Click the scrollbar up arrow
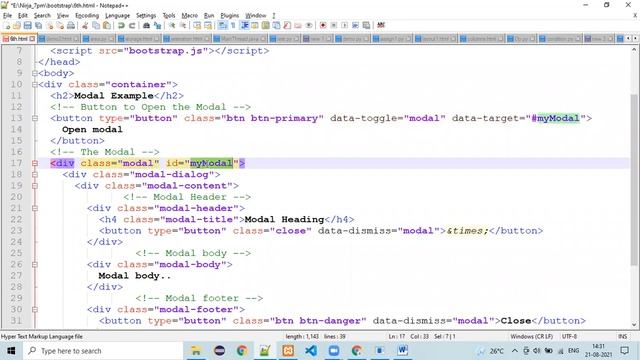This screenshot has height=360, width=640. [634, 50]
